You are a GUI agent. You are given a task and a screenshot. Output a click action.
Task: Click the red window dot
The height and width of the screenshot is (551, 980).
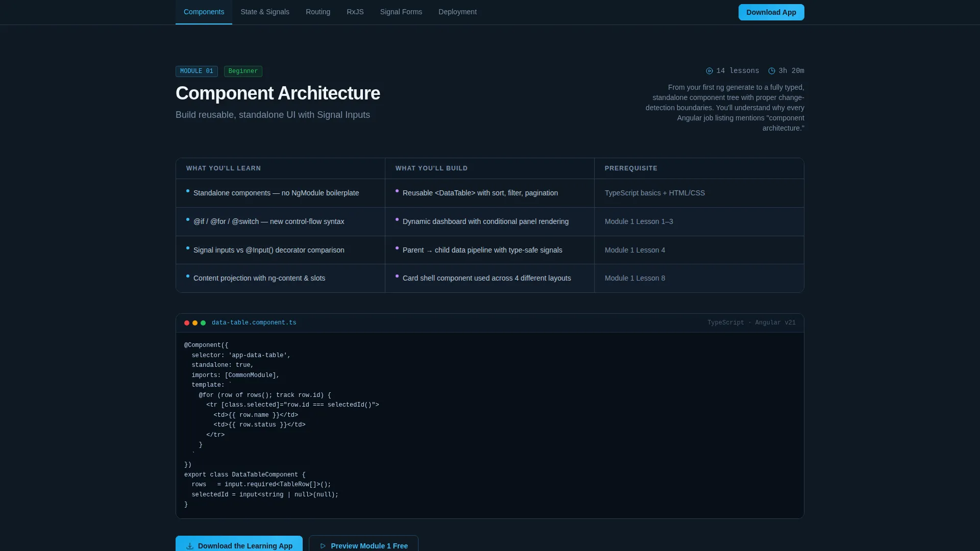[187, 323]
